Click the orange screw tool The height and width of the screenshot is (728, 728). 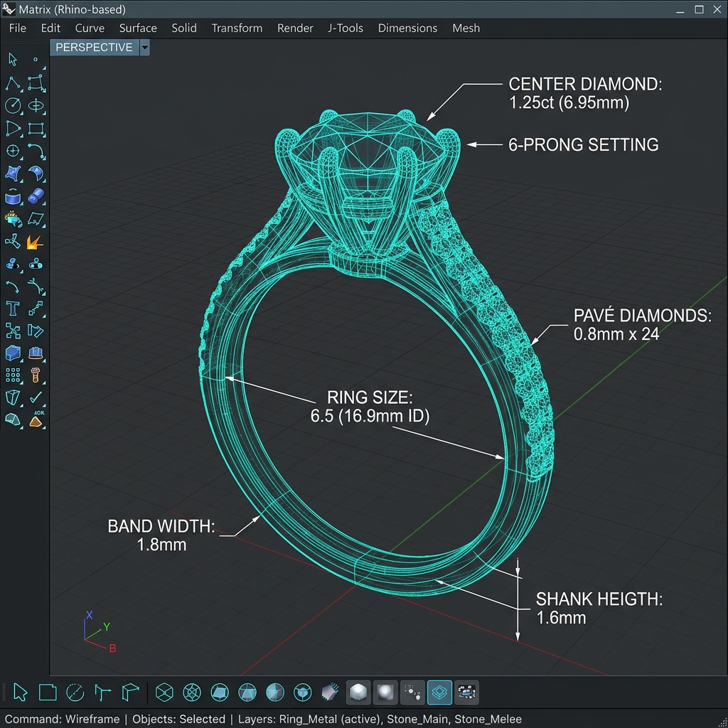point(36,375)
